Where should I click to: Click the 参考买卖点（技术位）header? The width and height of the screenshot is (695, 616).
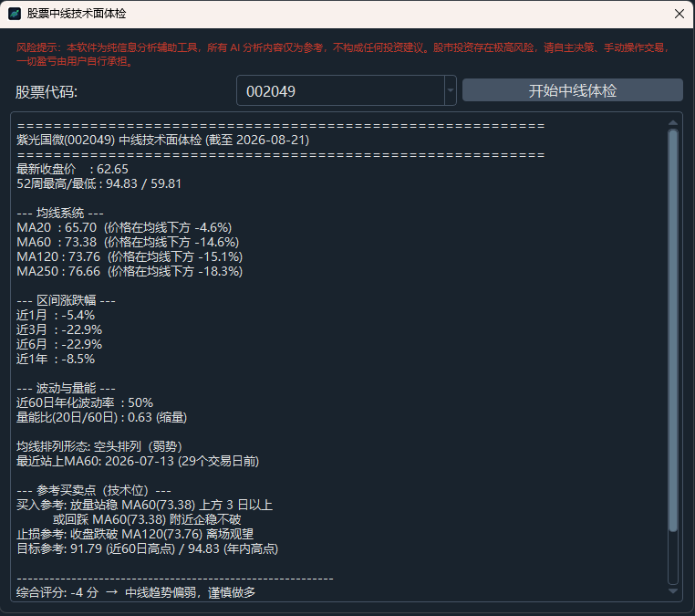pos(94,490)
